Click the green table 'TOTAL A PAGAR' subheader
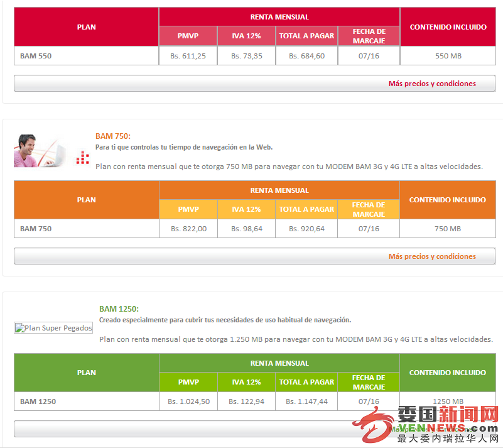The image size is (503, 448). pyautogui.click(x=306, y=382)
